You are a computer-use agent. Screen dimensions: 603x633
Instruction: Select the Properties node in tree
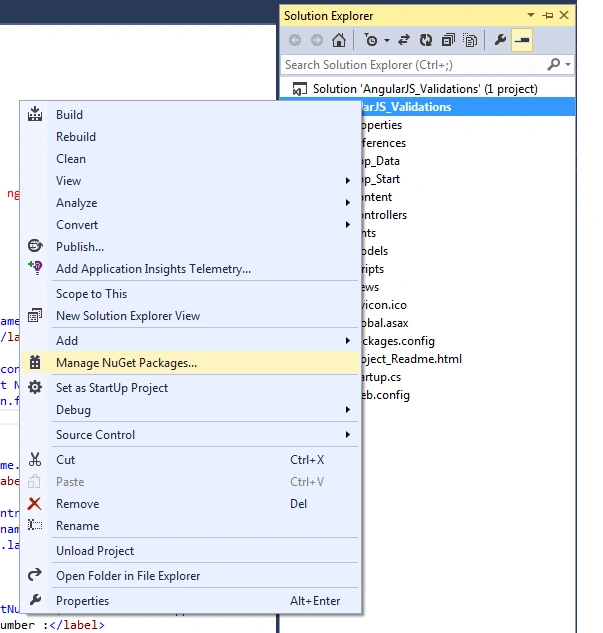pyautogui.click(x=381, y=125)
